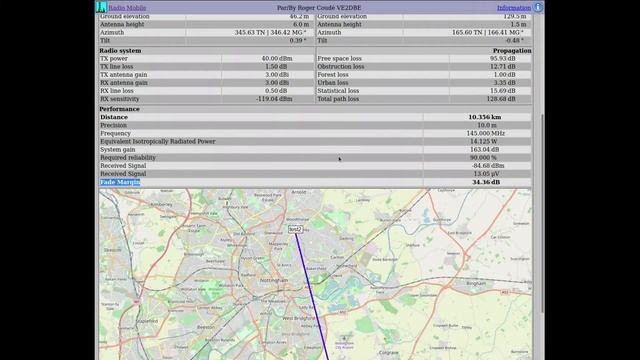Click the Distance label in Performance
Image resolution: width=640 pixels, height=360 pixels.
[114, 117]
